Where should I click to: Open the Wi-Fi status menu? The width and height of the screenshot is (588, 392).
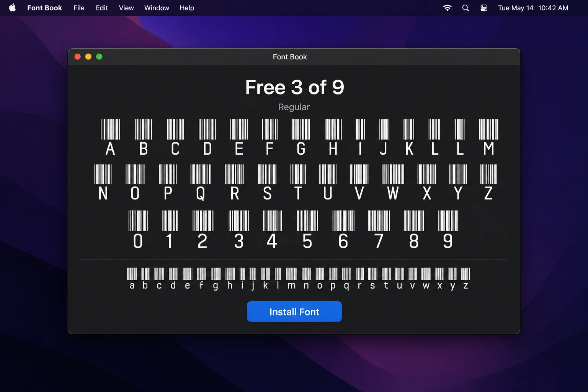[x=447, y=8]
